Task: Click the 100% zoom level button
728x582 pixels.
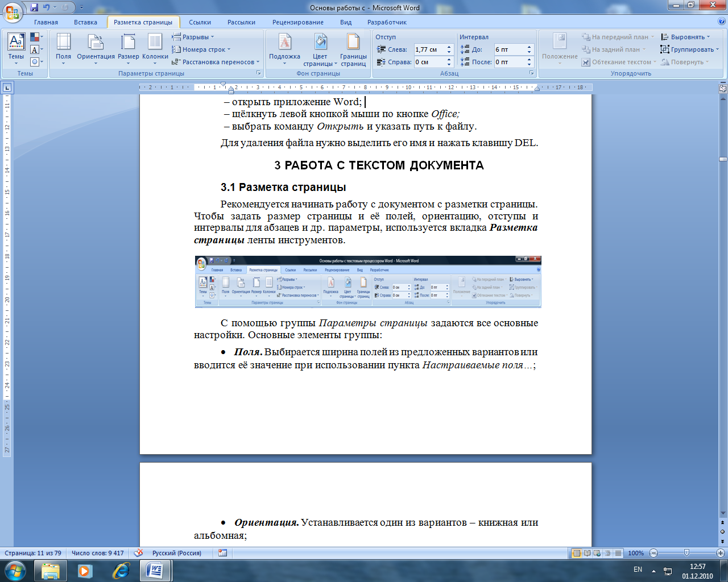Action: coord(636,553)
